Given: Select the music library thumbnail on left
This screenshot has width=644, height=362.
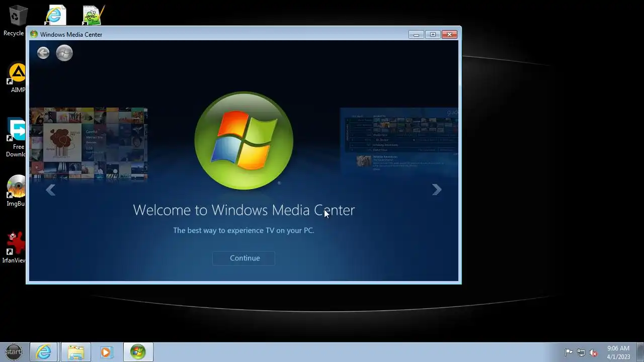Looking at the screenshot, I should click(x=89, y=144).
